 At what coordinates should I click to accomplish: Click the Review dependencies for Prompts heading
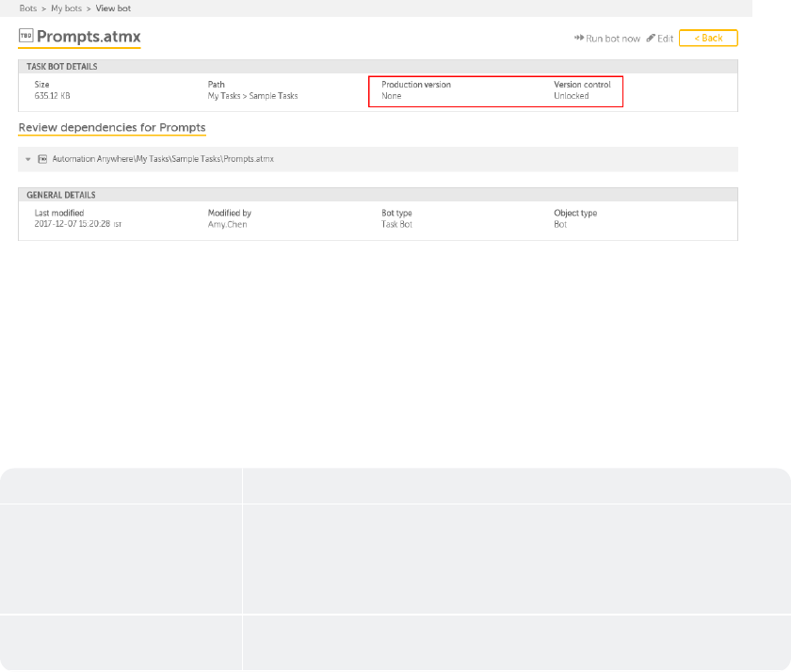(112, 127)
